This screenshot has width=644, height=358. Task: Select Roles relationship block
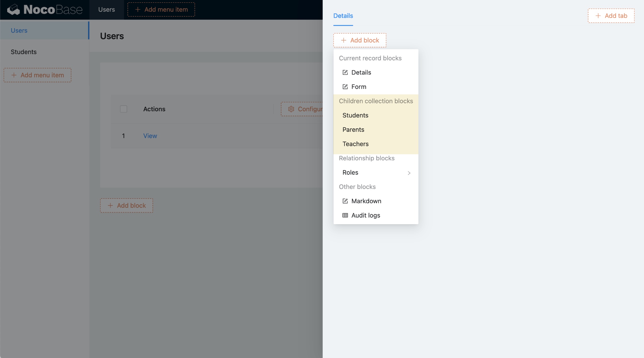(x=350, y=173)
